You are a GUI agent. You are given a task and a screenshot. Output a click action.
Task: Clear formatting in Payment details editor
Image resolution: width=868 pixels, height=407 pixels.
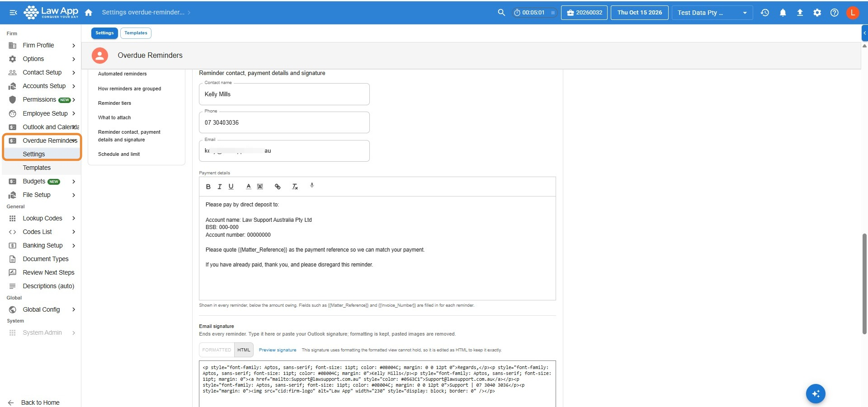pos(295,187)
